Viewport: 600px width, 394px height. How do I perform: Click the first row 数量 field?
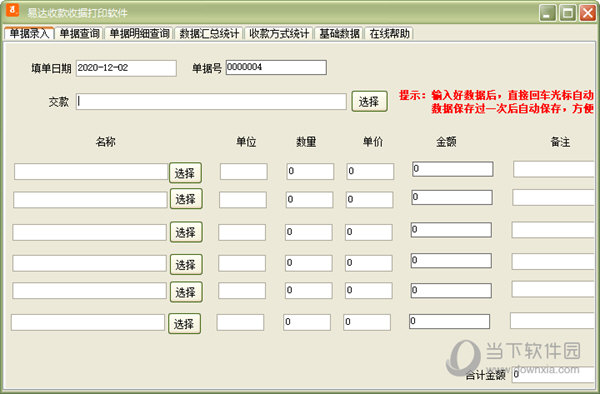pyautogui.click(x=310, y=171)
